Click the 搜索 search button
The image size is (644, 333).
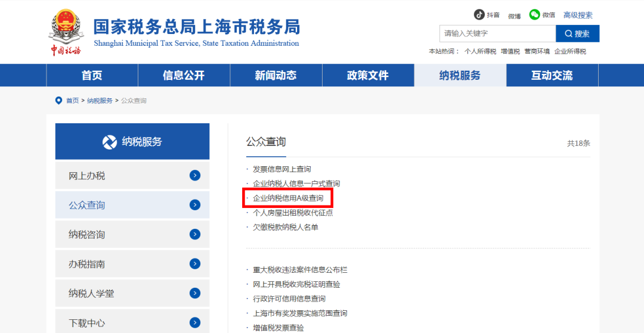point(577,33)
